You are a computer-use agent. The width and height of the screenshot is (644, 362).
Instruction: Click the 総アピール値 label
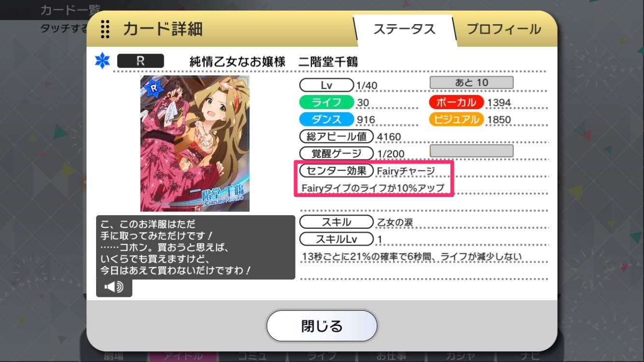click(336, 137)
